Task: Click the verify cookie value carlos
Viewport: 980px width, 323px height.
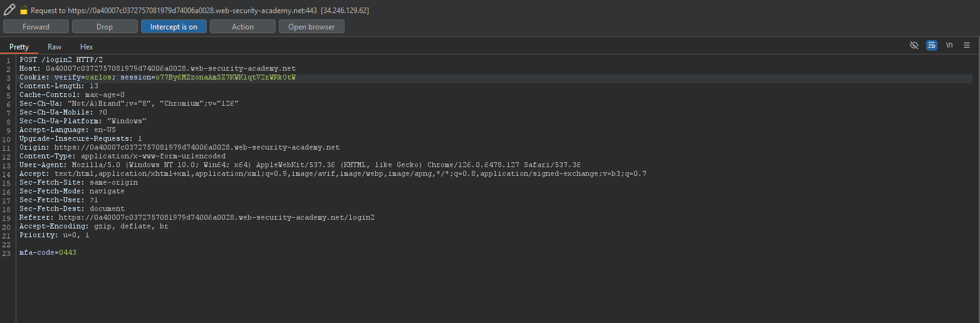Action: (x=98, y=77)
